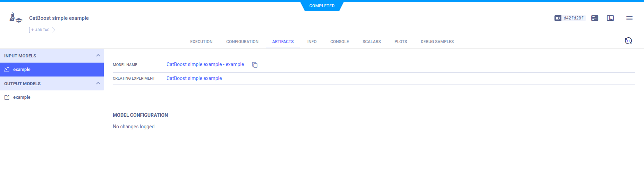Switch to the Execution tab
The image size is (644, 193).
[x=201, y=42]
